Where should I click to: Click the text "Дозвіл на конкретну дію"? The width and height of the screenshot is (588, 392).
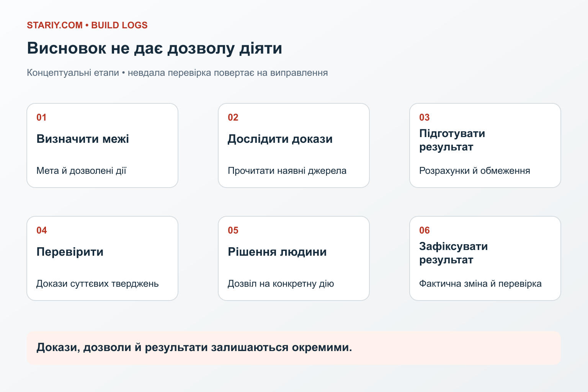coord(281,284)
